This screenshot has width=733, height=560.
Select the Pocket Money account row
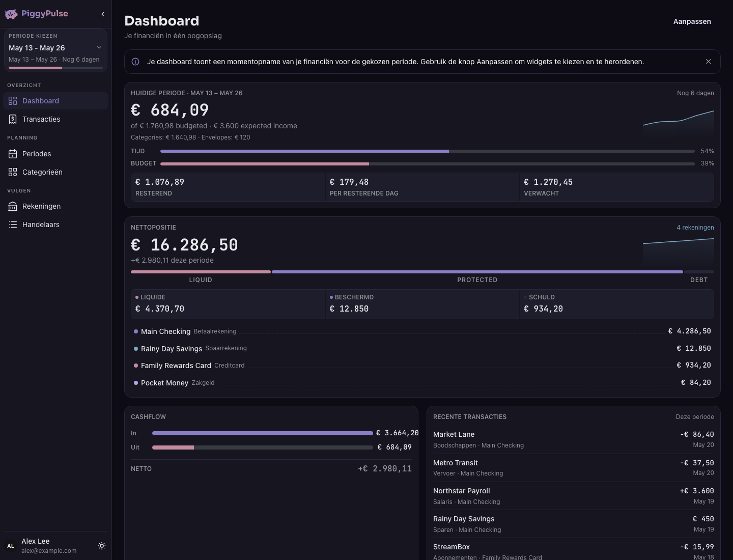[x=422, y=383]
